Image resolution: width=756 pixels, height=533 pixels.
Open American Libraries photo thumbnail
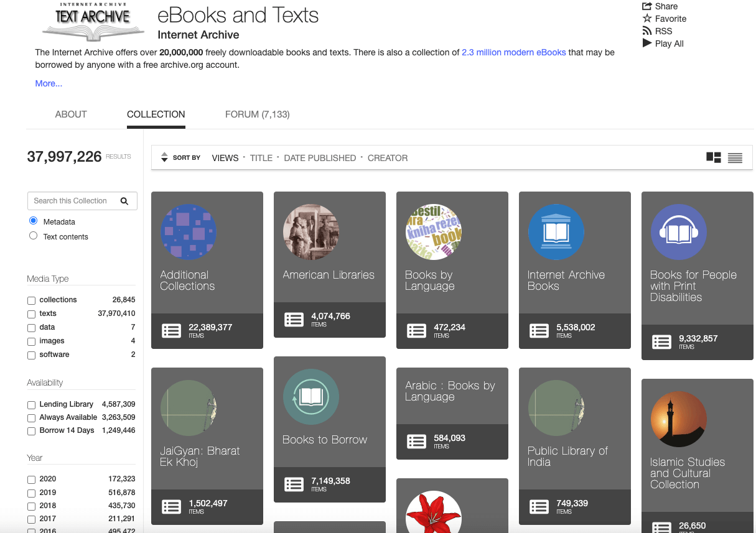pos(311,232)
